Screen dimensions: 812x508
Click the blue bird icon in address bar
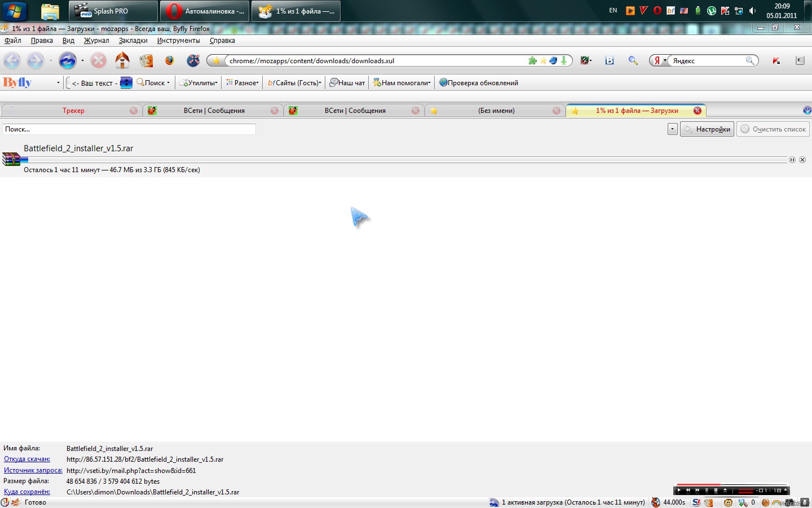pyautogui.click(x=553, y=61)
